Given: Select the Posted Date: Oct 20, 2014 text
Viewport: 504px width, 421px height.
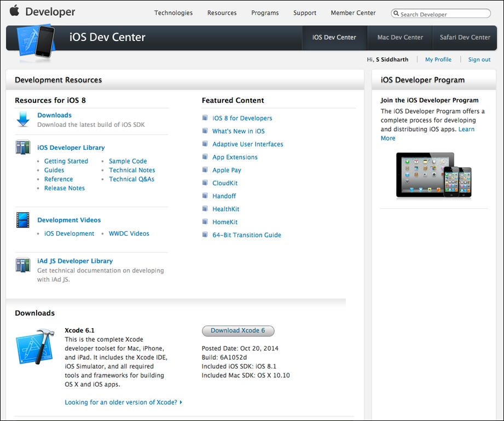Looking at the screenshot, I should 240,348.
